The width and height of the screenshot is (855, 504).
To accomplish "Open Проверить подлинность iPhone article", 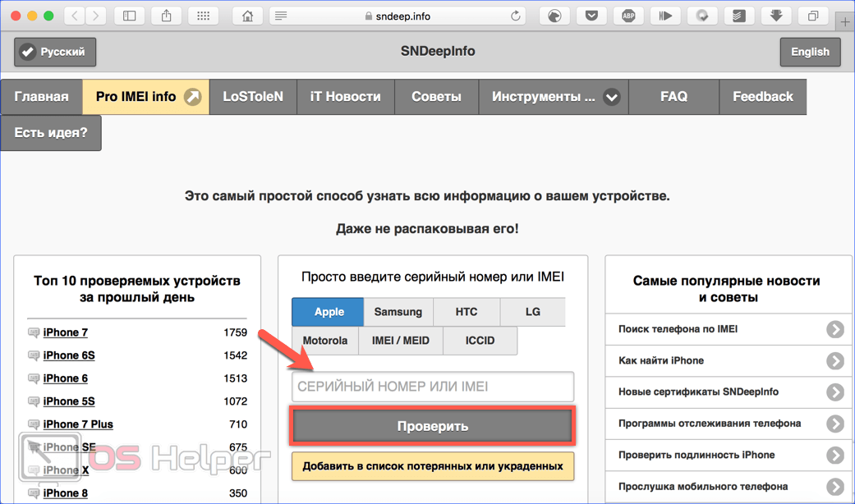I will point(729,455).
